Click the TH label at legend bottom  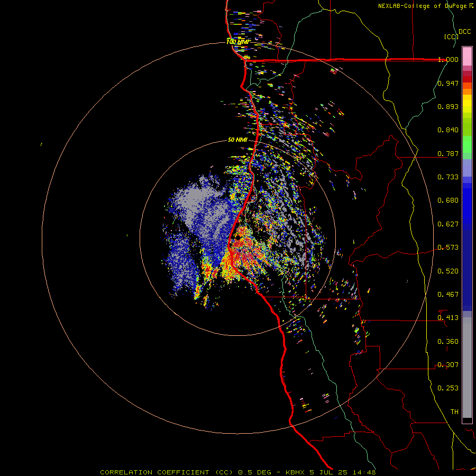tap(454, 412)
